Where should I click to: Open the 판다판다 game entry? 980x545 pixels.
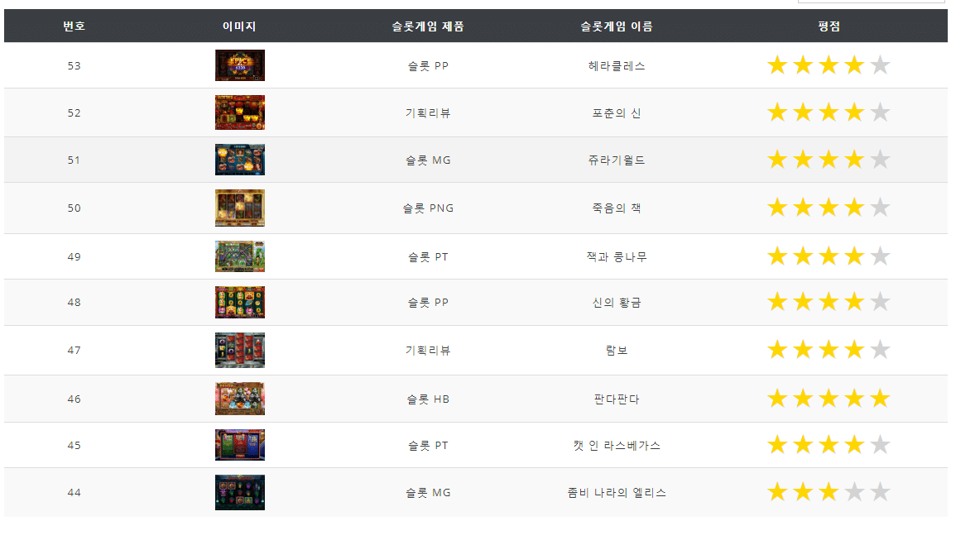click(x=617, y=399)
